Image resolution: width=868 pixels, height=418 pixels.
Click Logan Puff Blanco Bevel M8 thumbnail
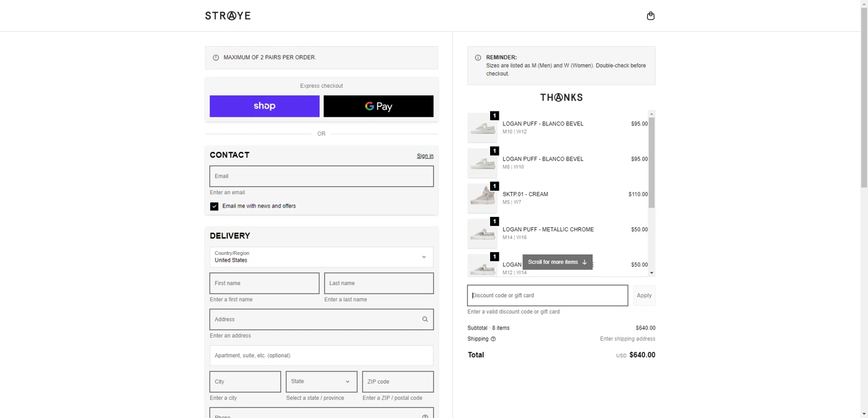[482, 163]
